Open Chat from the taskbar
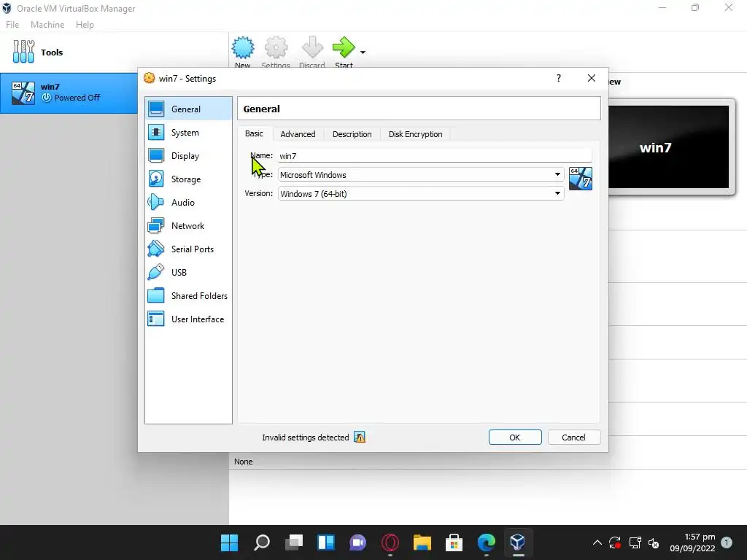The width and height of the screenshot is (747, 560). [357, 542]
